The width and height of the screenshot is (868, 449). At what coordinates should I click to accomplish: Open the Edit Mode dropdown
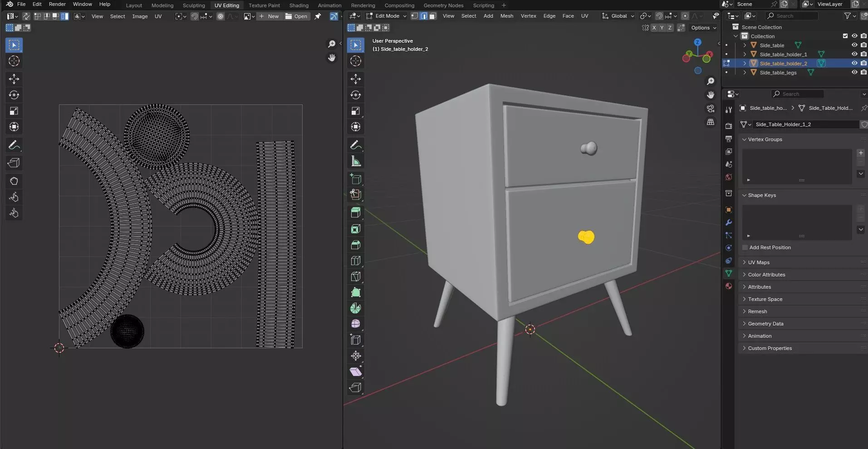point(386,16)
